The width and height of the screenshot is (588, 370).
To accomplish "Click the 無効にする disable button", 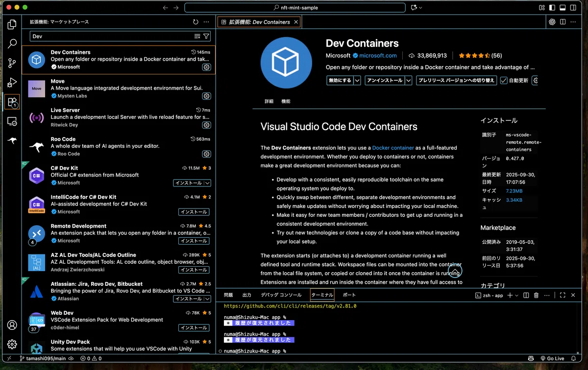I will [x=340, y=80].
